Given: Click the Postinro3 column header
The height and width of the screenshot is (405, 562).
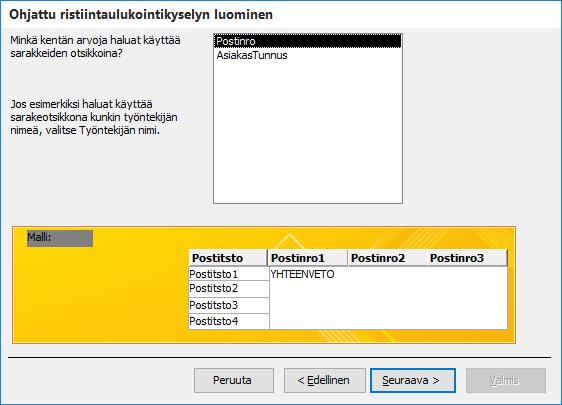Looking at the screenshot, I should [467, 258].
